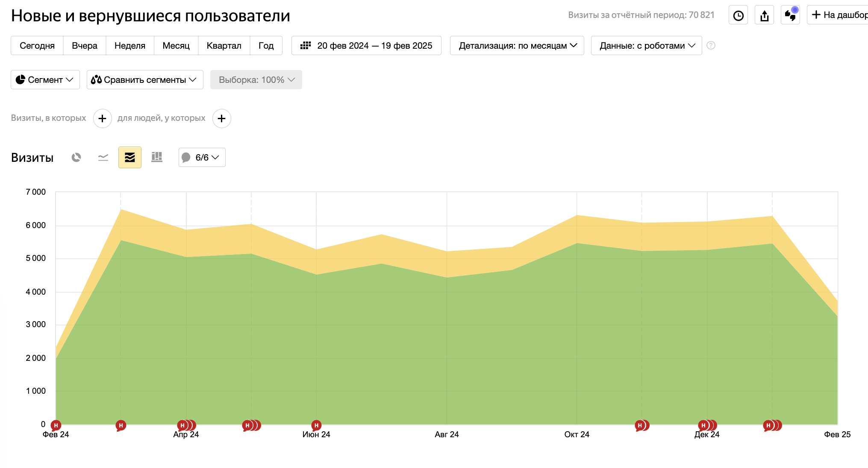868x468 pixels.
Task: Expand Данные: с роботами dropdown
Action: [x=647, y=46]
